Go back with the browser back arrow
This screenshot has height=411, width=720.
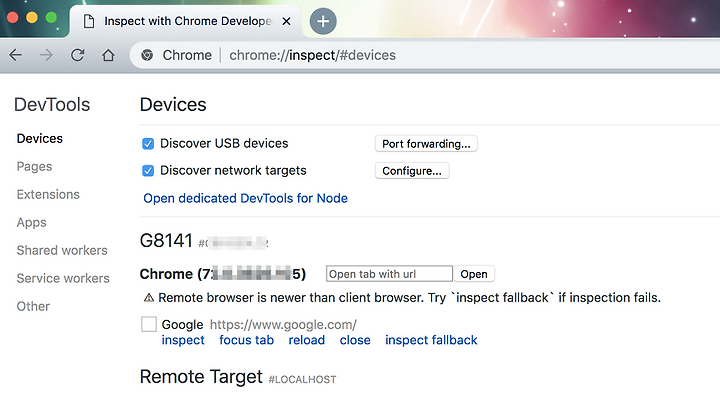[x=16, y=55]
